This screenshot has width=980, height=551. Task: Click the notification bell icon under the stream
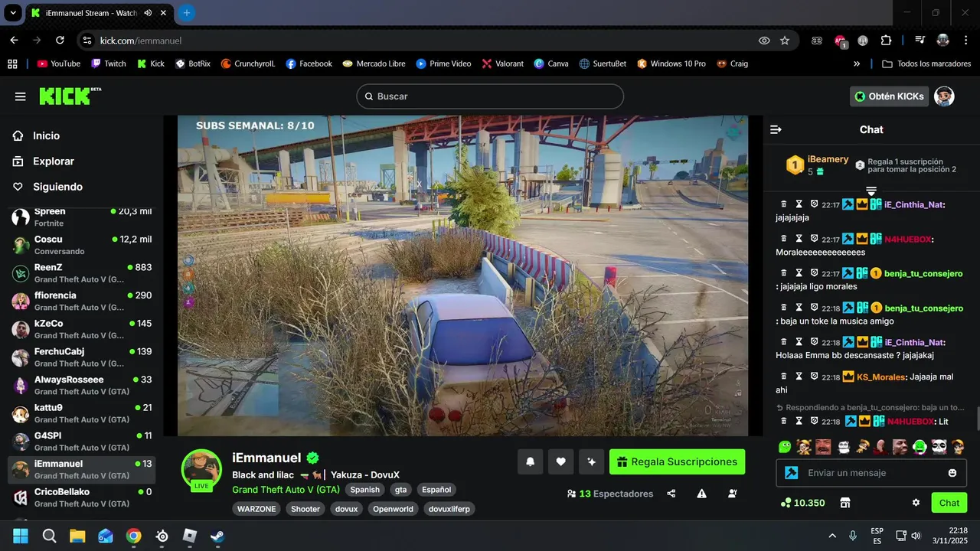point(530,461)
